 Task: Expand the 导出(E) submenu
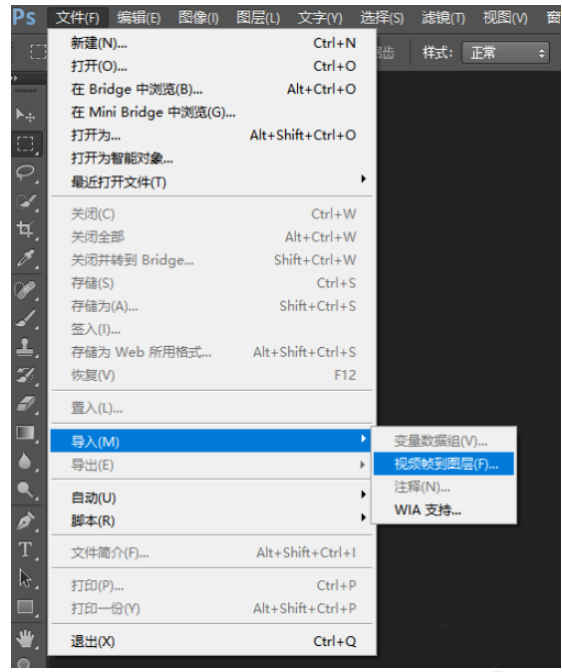tap(210, 465)
